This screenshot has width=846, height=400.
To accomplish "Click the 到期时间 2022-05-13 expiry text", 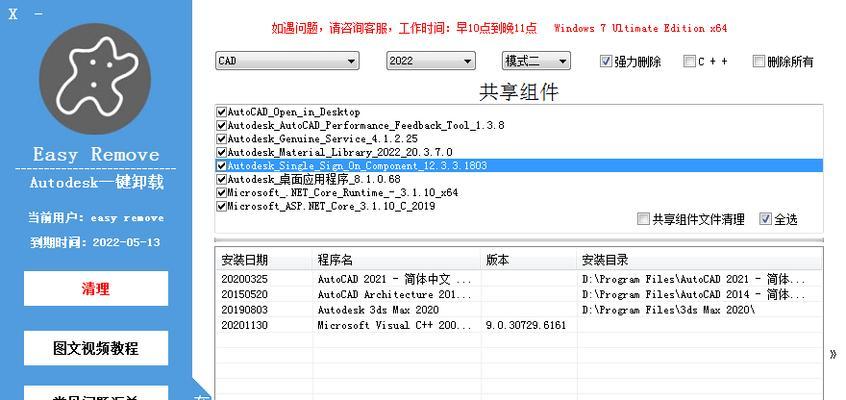I will tap(95, 242).
